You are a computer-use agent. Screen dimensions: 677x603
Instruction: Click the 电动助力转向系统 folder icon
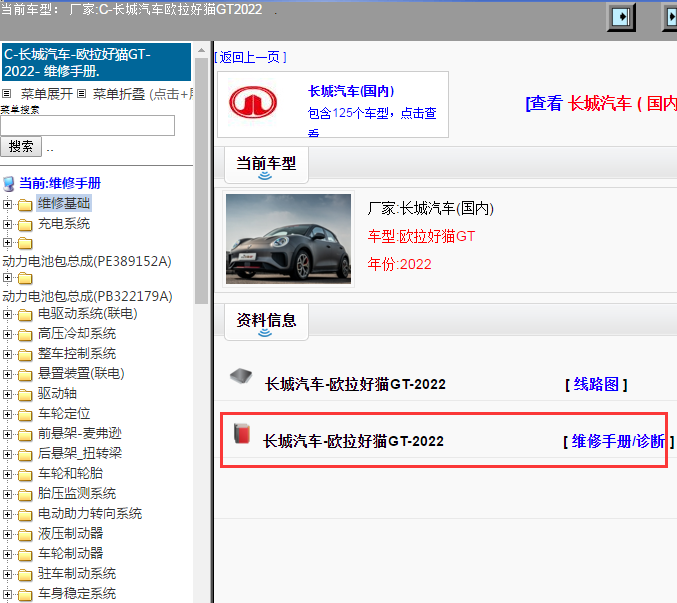click(25, 515)
